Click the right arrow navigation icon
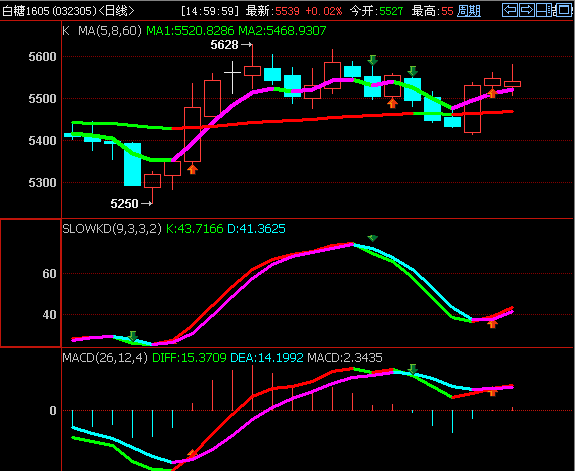 coord(527,10)
